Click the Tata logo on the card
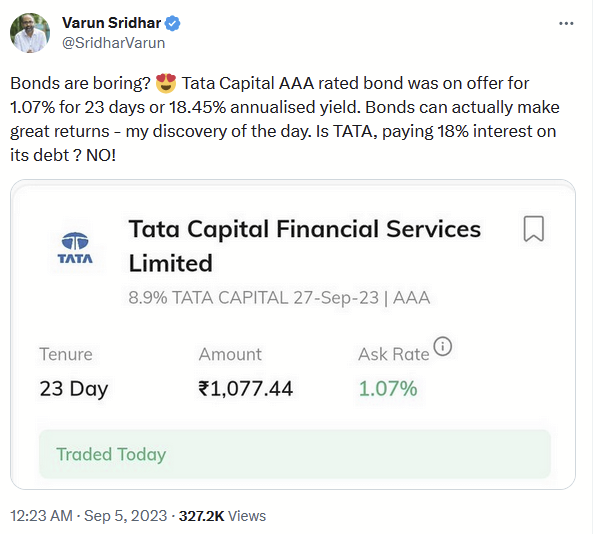The image size is (593, 534). pos(75,248)
